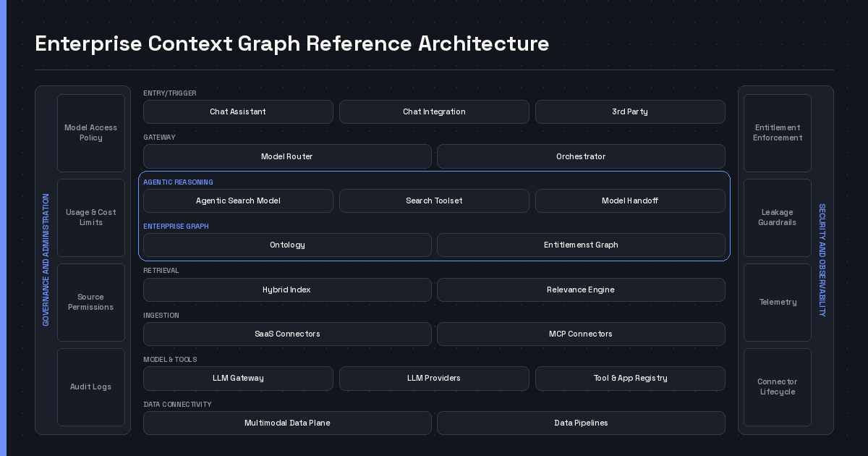This screenshot has width=868, height=456.
Task: Click the Relevance Engine box
Action: pos(581,290)
